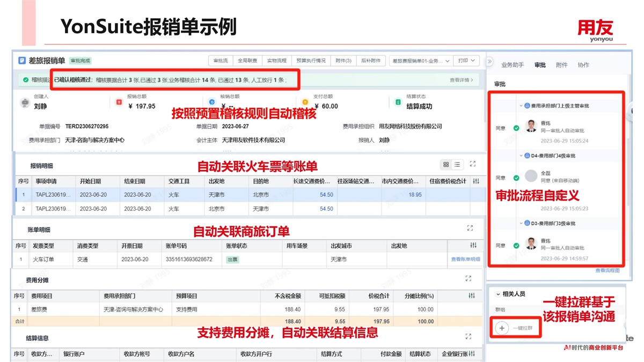
Task: Collapse right panel with double-arrow icon
Action: [489, 62]
